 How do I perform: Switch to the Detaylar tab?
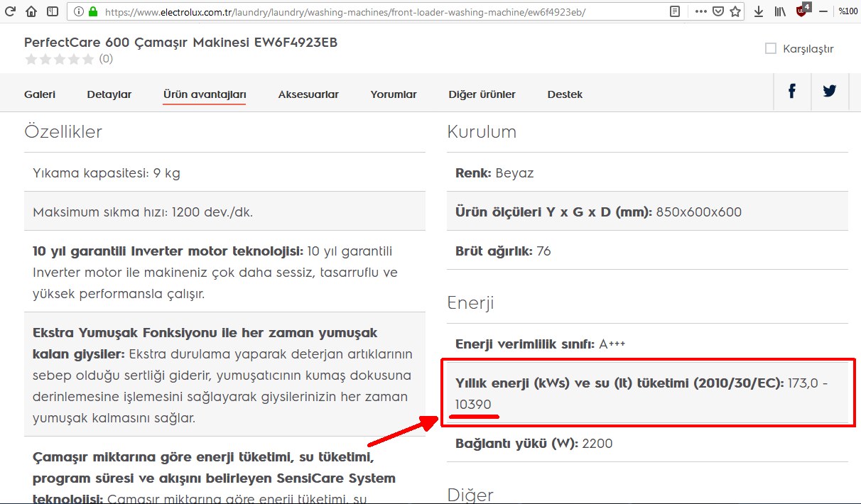point(109,94)
